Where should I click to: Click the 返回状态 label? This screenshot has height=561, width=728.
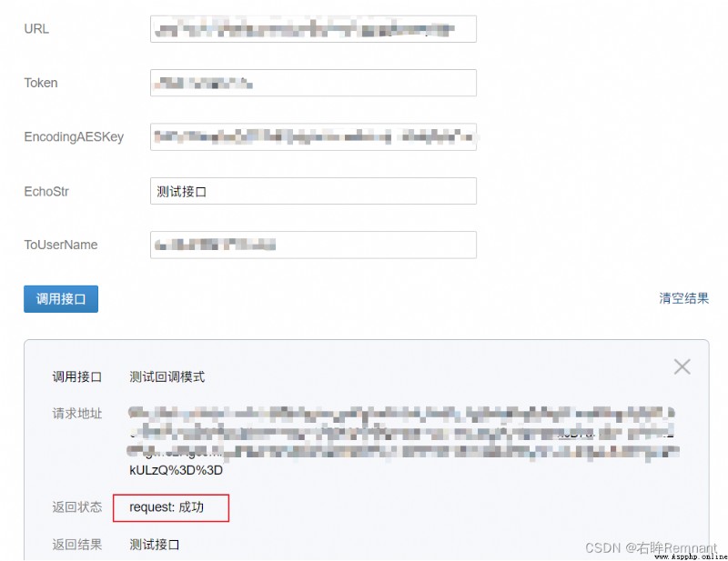pyautogui.click(x=77, y=507)
